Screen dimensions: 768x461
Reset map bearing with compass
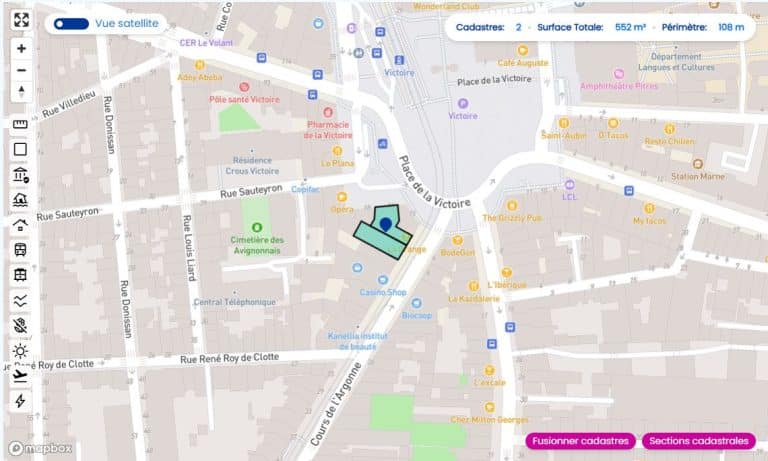pyautogui.click(x=21, y=92)
